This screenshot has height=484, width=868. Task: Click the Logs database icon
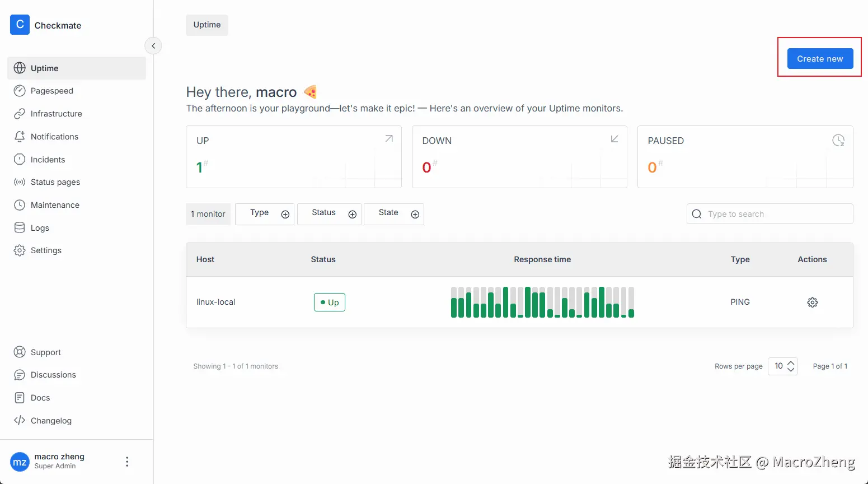pyautogui.click(x=20, y=228)
